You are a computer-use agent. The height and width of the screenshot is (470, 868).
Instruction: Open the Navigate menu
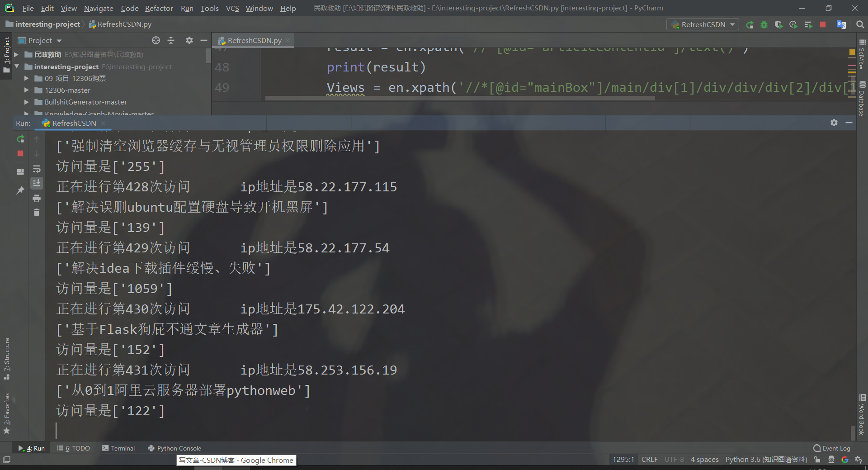tap(99, 8)
